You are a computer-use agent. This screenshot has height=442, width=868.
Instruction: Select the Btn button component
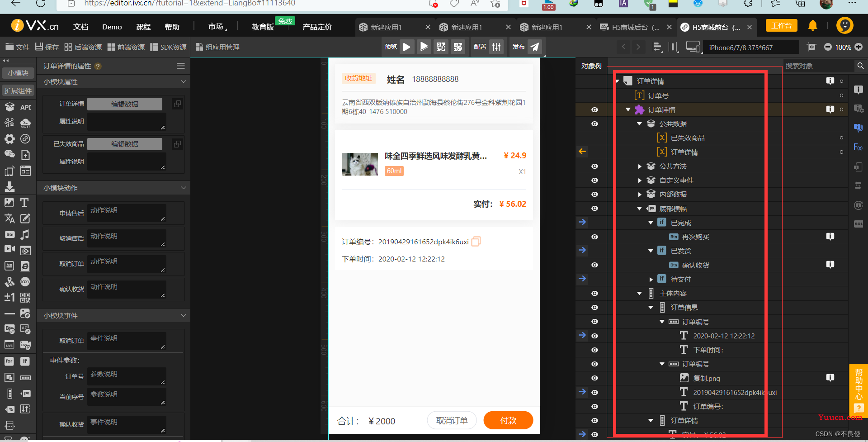[9, 234]
